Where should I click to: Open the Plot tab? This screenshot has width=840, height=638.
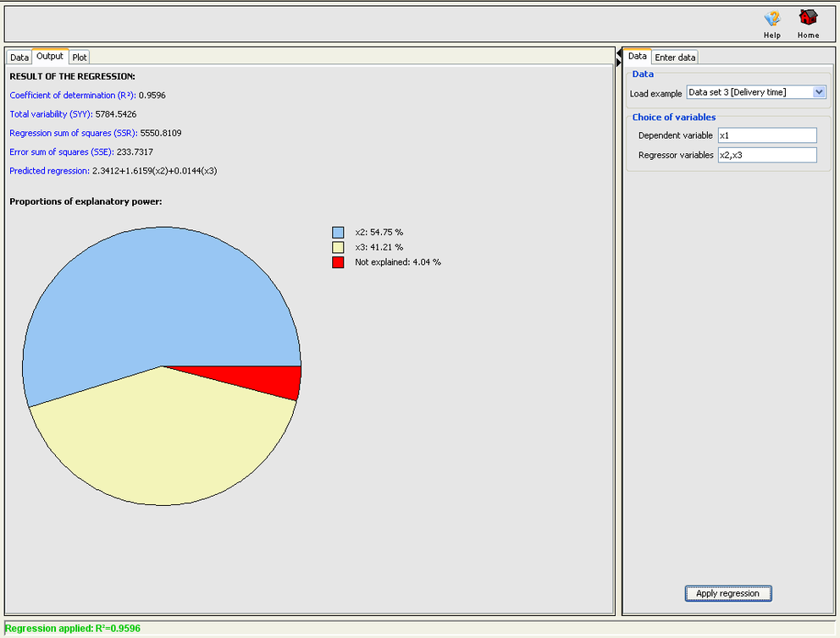(x=79, y=58)
